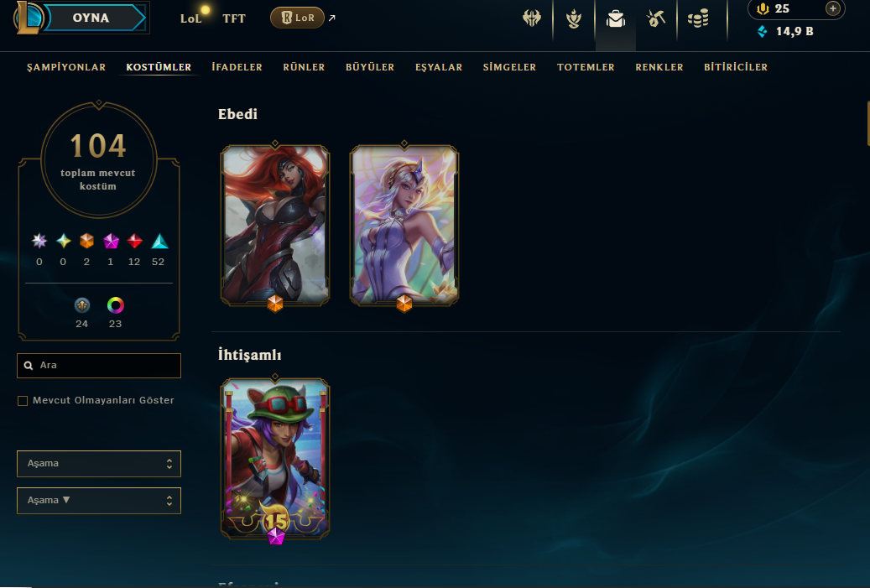Launch the LoR external link button
The image size is (870, 588).
pyautogui.click(x=297, y=18)
